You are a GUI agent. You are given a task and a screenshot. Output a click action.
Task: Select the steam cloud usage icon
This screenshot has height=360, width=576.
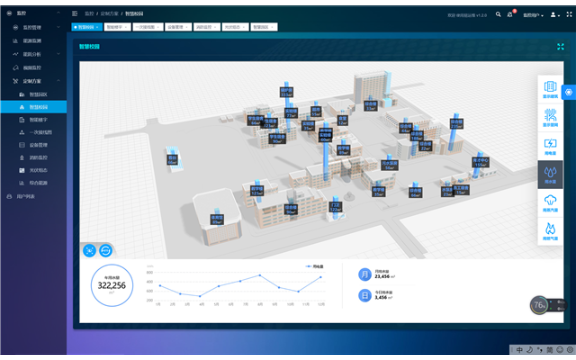(x=550, y=203)
